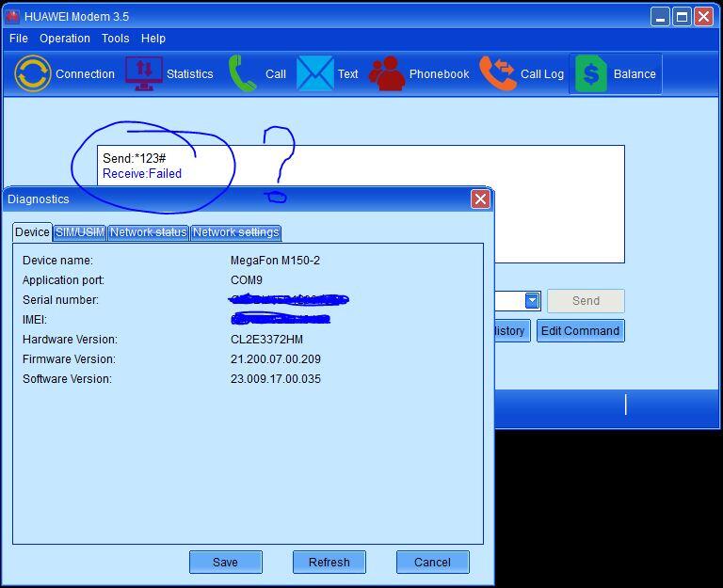Click the partially hidden History button
Viewport: 723px width, 588px height.
[512, 331]
